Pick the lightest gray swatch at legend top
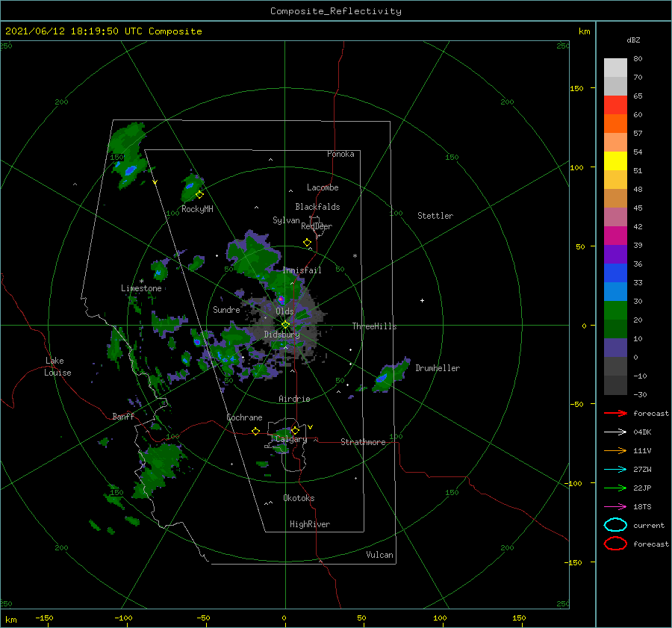Screen dimensions: 672x628 click(615, 68)
